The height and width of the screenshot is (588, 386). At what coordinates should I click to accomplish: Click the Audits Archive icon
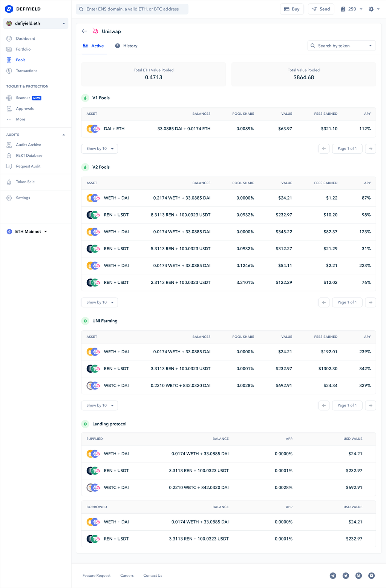click(x=9, y=145)
